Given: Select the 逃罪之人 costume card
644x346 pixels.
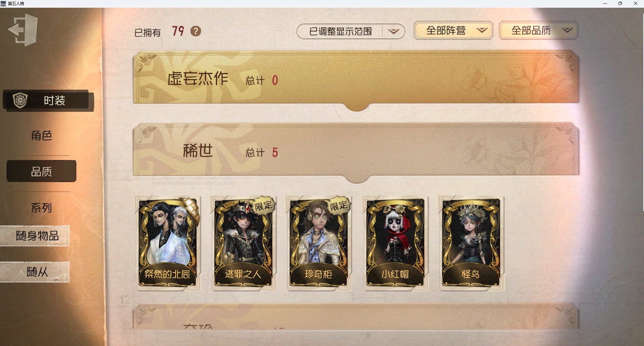Looking at the screenshot, I should (244, 243).
